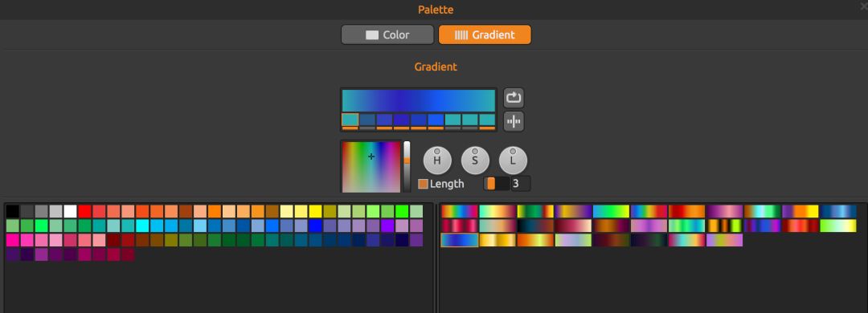Select the white color swatch
Screen dimensions: 868x313
click(70, 211)
